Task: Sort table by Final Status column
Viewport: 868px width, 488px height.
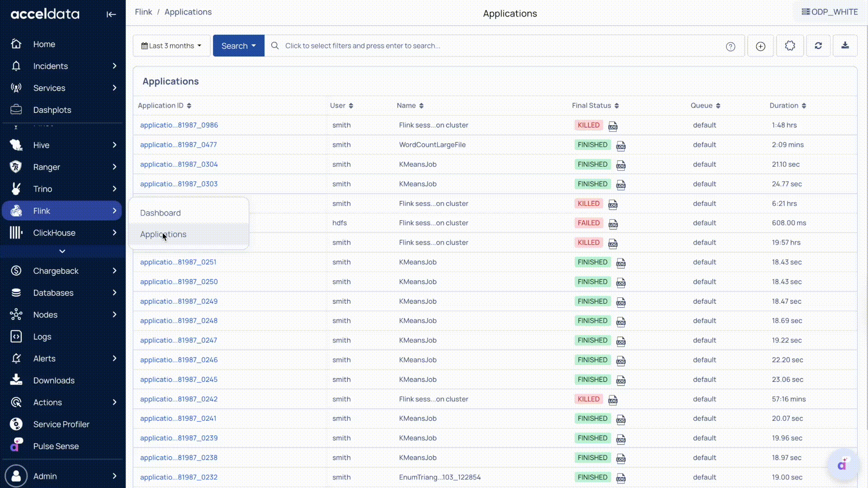Action: click(616, 106)
